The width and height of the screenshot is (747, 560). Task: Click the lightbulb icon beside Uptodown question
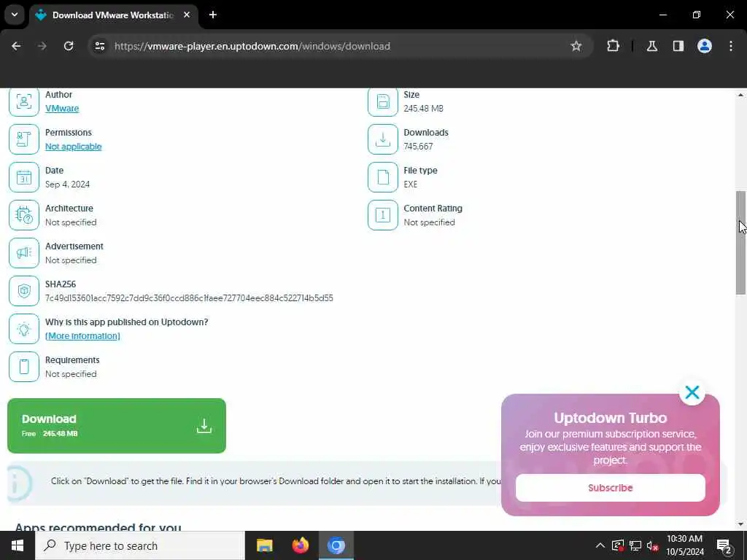(x=24, y=329)
